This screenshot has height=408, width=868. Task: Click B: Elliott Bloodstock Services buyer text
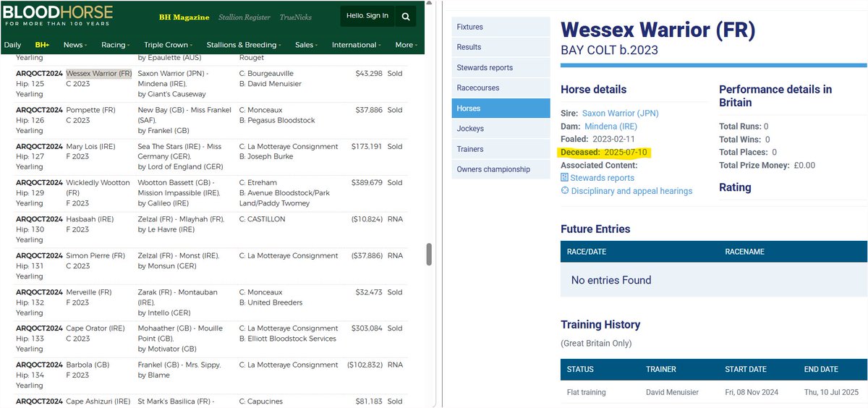click(x=287, y=339)
